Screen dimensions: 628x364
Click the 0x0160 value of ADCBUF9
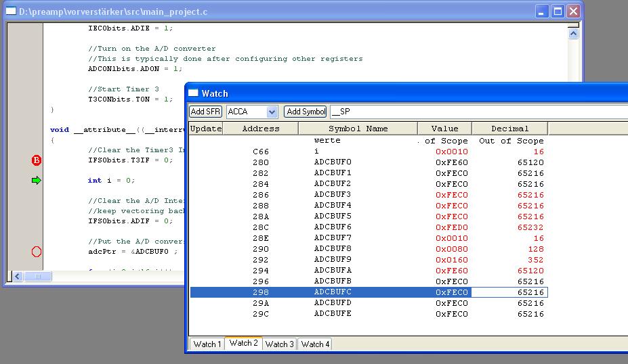point(451,260)
